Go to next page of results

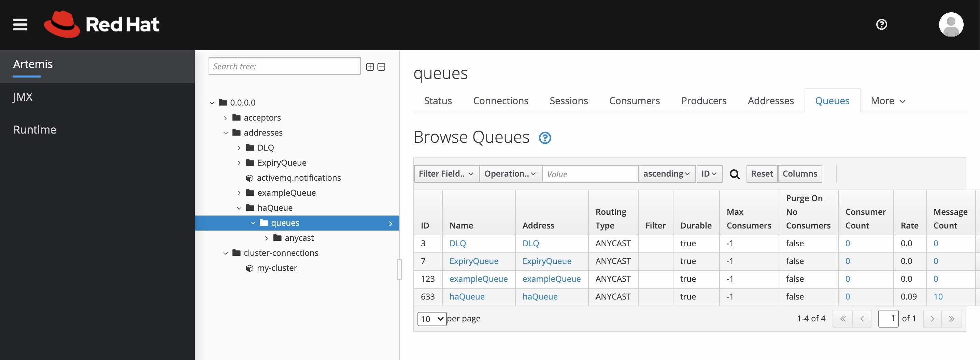(932, 319)
